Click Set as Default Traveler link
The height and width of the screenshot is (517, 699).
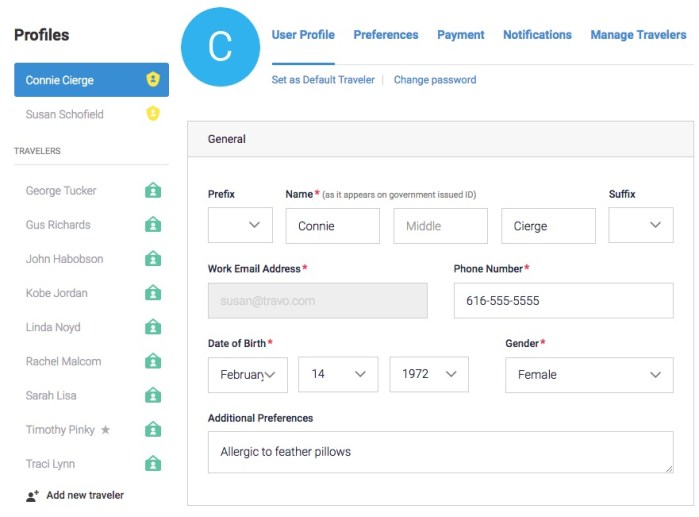(x=323, y=80)
